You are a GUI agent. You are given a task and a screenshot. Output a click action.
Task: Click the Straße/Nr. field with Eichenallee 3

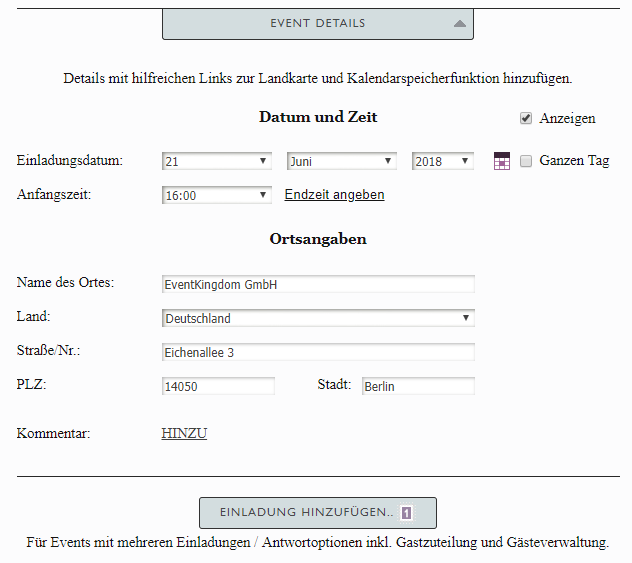318,353
